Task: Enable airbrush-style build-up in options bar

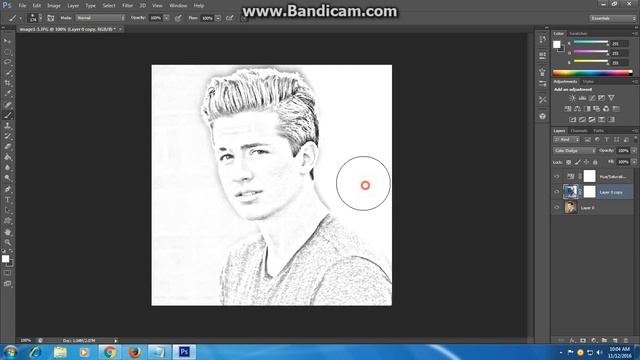Action: pos(230,18)
